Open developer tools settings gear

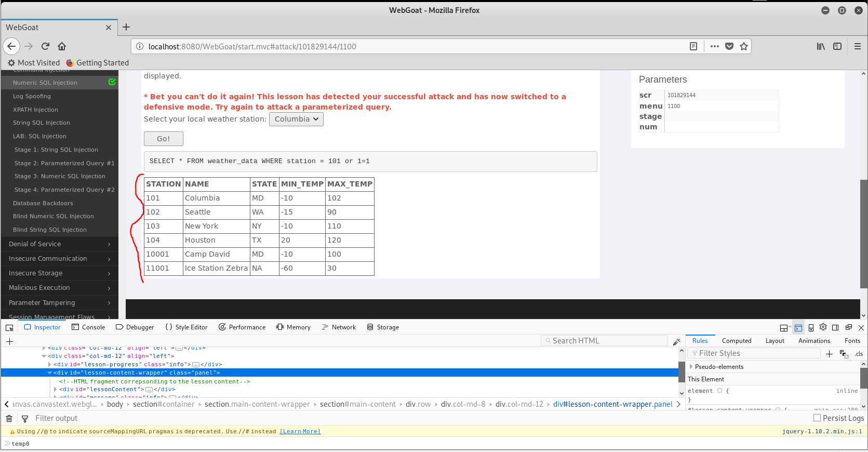(x=823, y=327)
